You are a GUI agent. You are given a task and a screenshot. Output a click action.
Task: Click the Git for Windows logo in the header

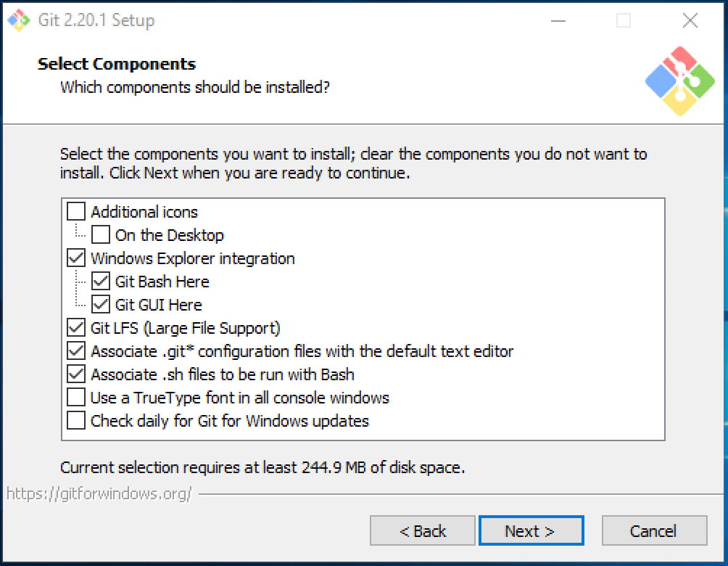pos(680,82)
